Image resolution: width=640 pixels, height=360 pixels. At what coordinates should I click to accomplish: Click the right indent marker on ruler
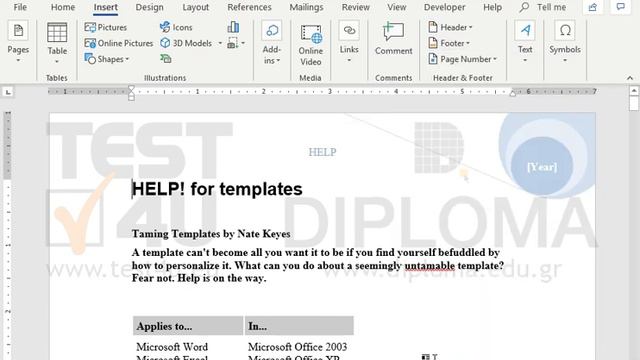513,93
